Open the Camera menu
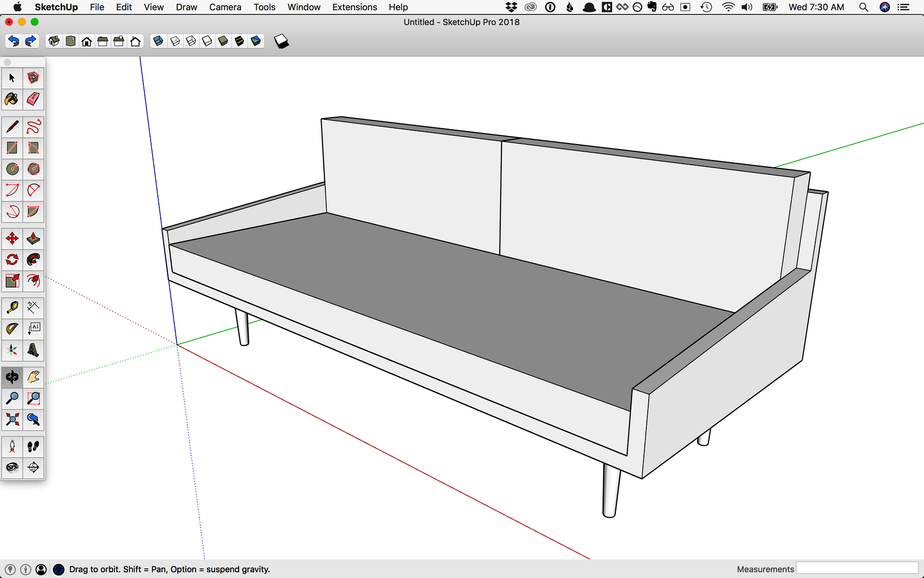Image resolution: width=924 pixels, height=578 pixels. [225, 7]
